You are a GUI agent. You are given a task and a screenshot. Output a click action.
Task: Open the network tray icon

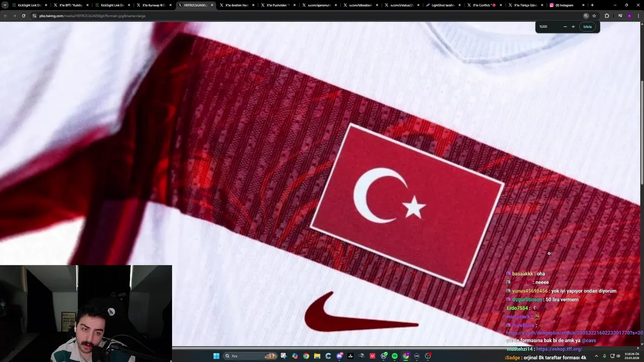[612, 356]
